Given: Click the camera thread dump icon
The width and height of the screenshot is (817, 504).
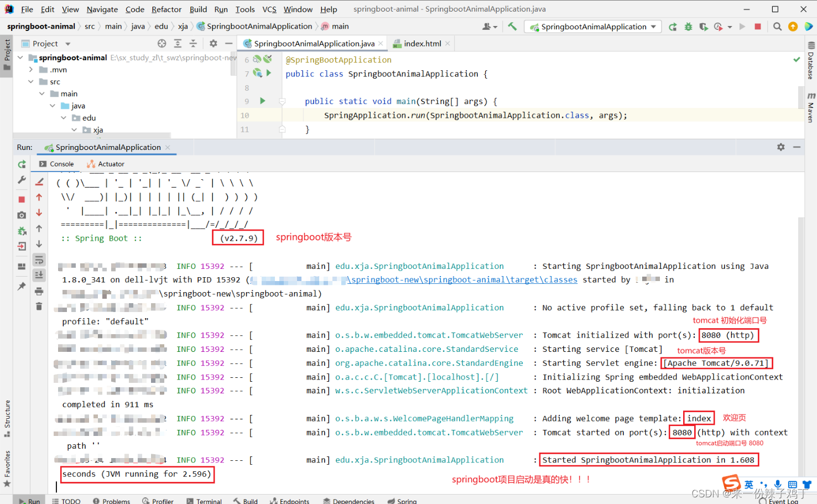Looking at the screenshot, I should tap(22, 215).
